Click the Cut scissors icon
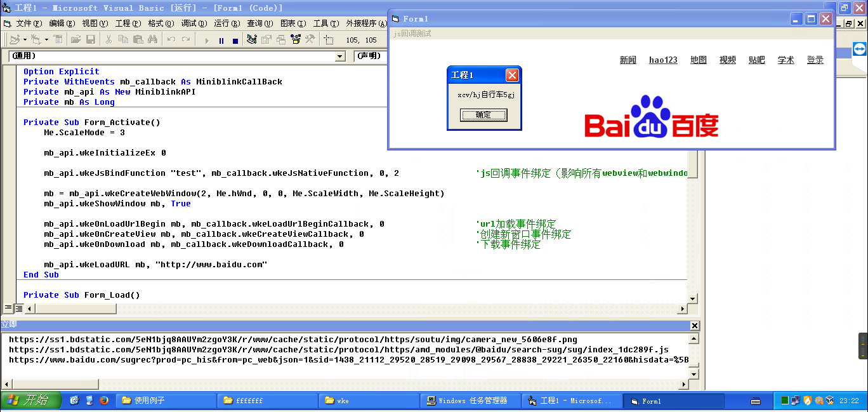 click(109, 39)
